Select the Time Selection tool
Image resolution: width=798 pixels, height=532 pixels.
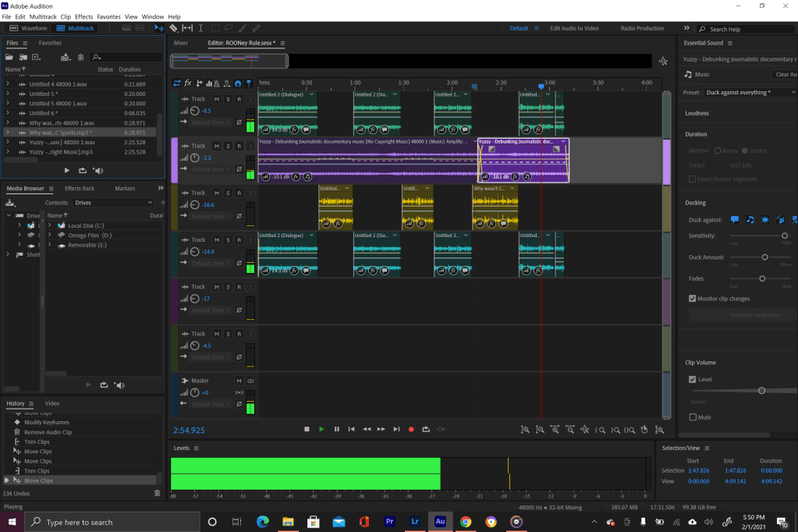tap(201, 28)
